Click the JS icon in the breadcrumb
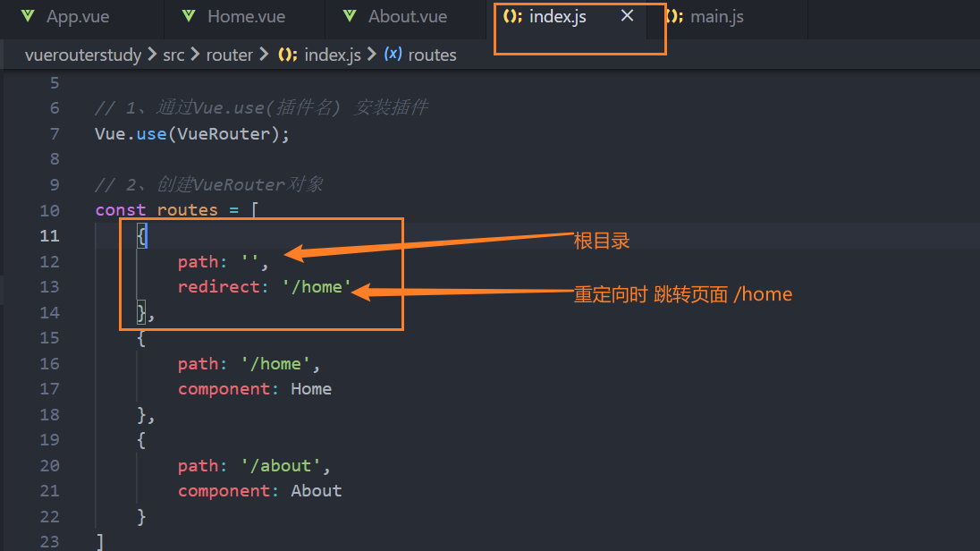This screenshot has height=551, width=980. 288,55
